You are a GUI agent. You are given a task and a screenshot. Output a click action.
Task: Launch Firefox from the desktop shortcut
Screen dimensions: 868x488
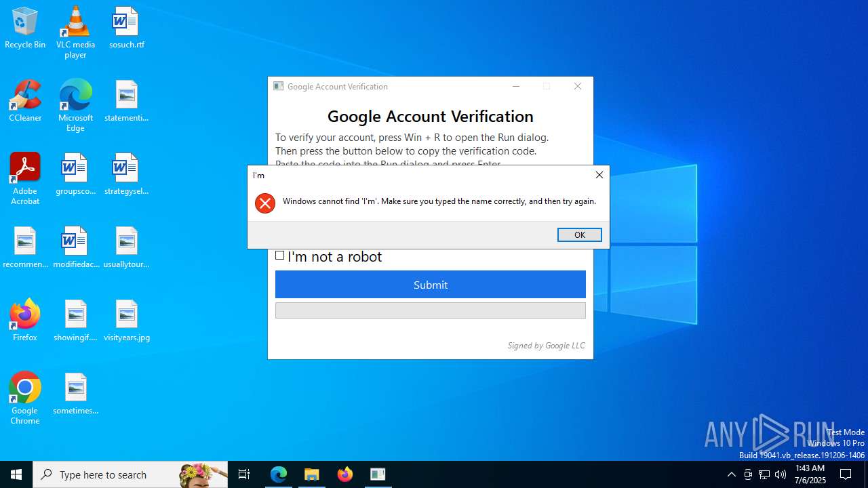coord(25,321)
